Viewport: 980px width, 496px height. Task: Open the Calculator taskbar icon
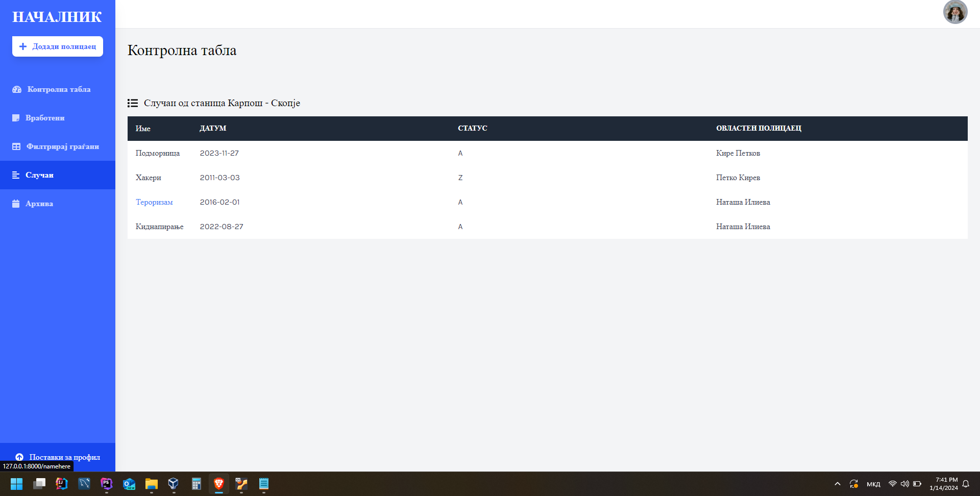tap(197, 484)
